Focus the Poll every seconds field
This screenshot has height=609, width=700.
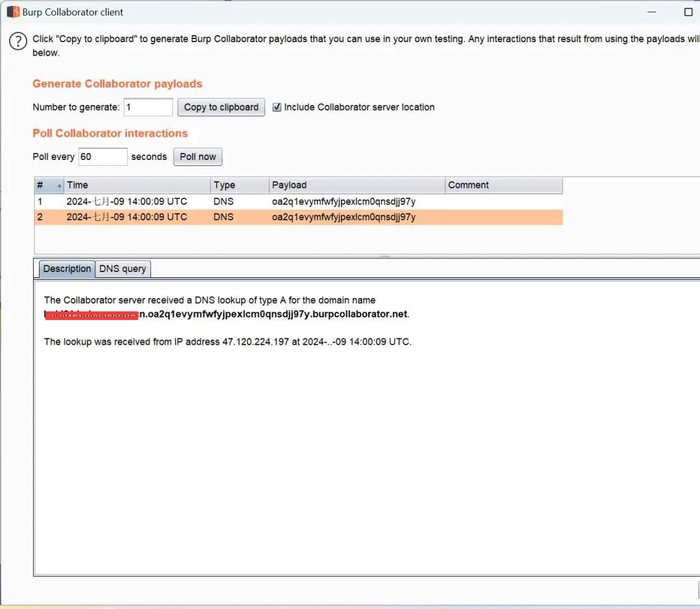102,157
